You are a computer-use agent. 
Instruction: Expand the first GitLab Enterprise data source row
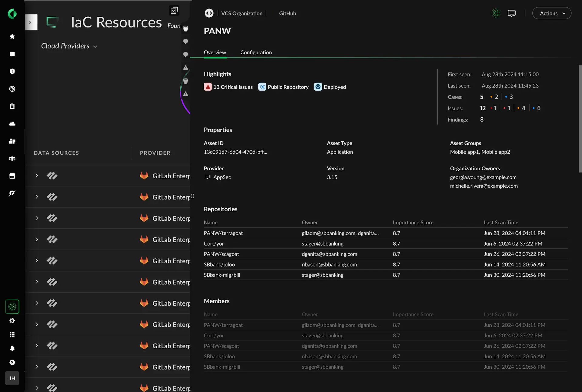coord(37,176)
